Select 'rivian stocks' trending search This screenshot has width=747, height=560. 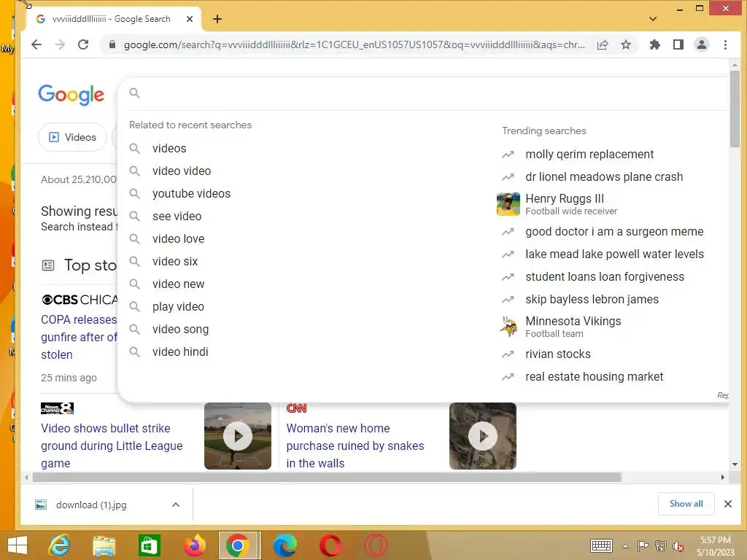click(x=558, y=354)
